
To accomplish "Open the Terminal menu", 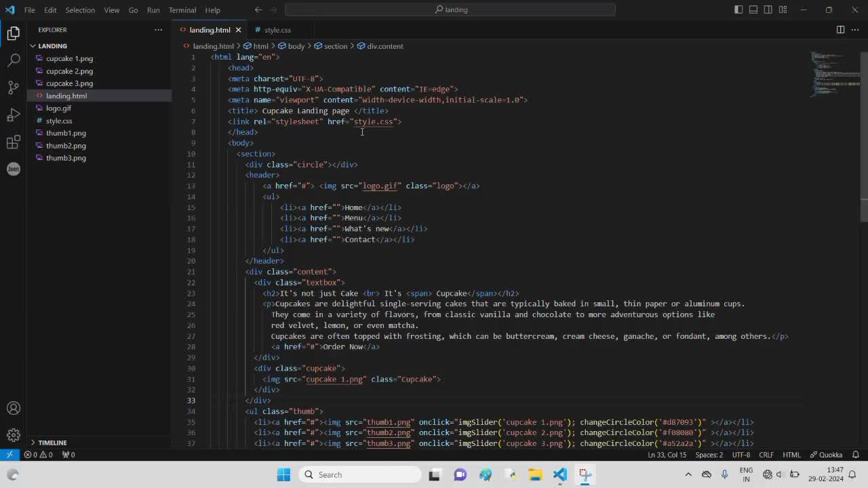I will [x=182, y=10].
